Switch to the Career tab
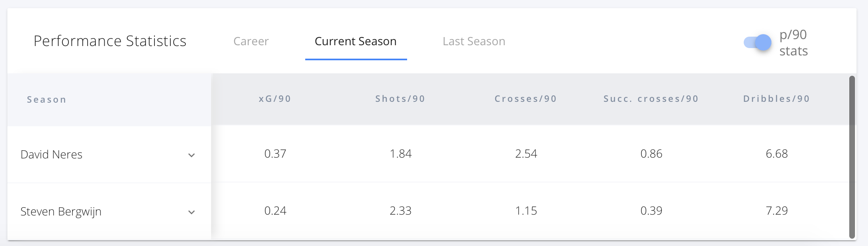The width and height of the screenshot is (868, 246). point(251,42)
